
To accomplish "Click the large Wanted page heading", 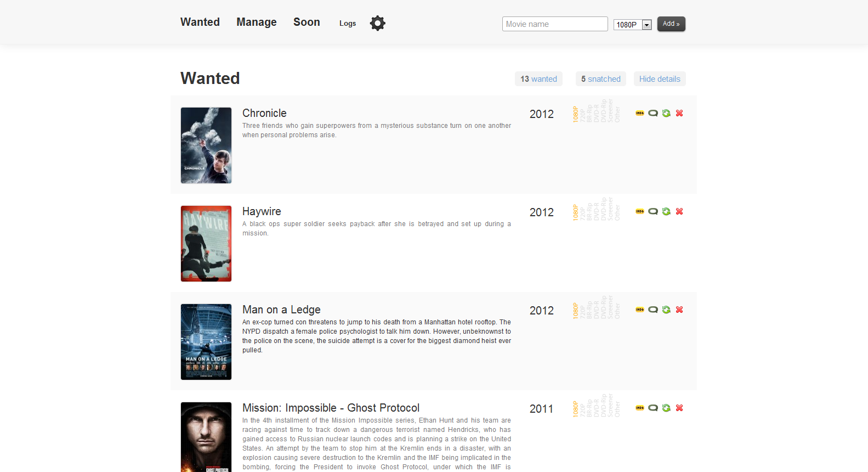I will tap(210, 78).
